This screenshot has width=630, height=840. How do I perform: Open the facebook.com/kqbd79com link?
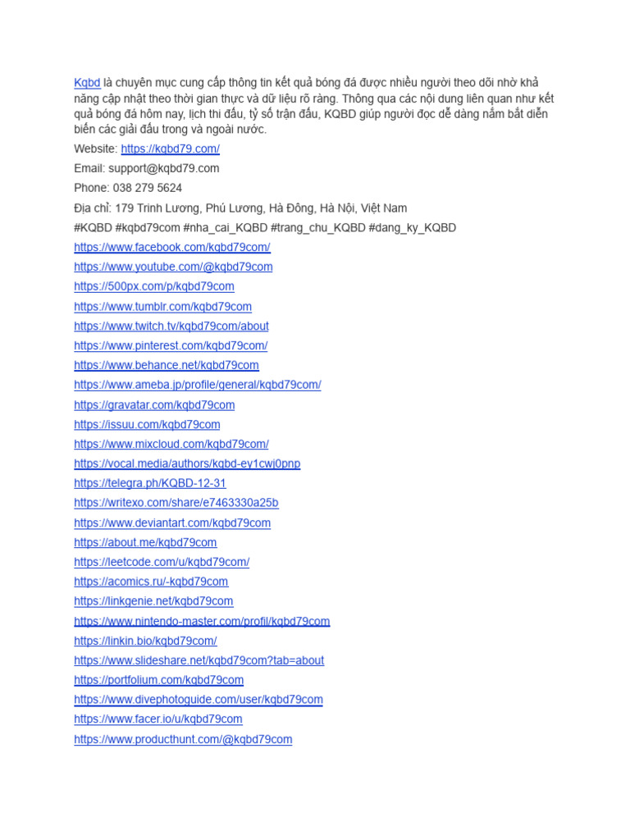click(x=172, y=248)
